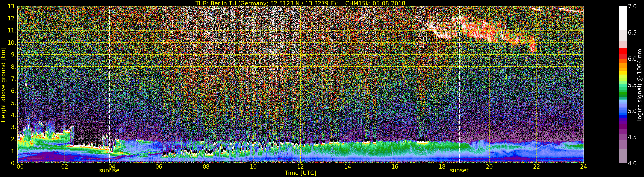
Task: Click the '13.' tick on the height axis
Action: [12, 6]
